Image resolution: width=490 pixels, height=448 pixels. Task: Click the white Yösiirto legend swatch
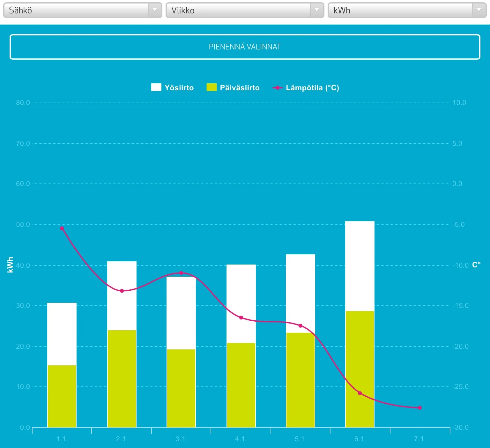point(156,87)
